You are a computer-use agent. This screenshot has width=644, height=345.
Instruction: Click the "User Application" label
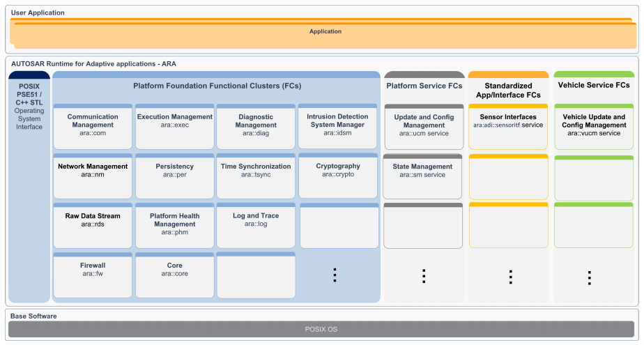click(x=38, y=13)
